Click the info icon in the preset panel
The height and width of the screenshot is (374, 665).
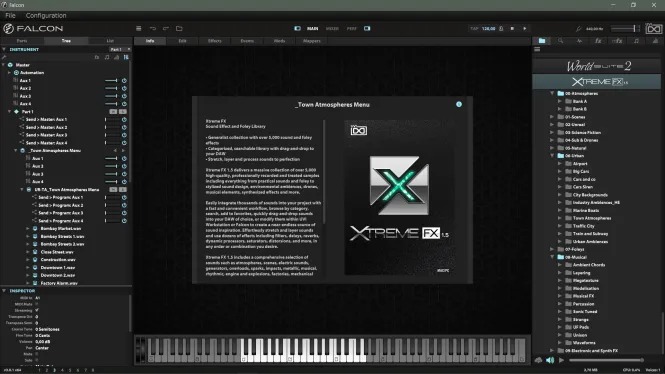459,104
